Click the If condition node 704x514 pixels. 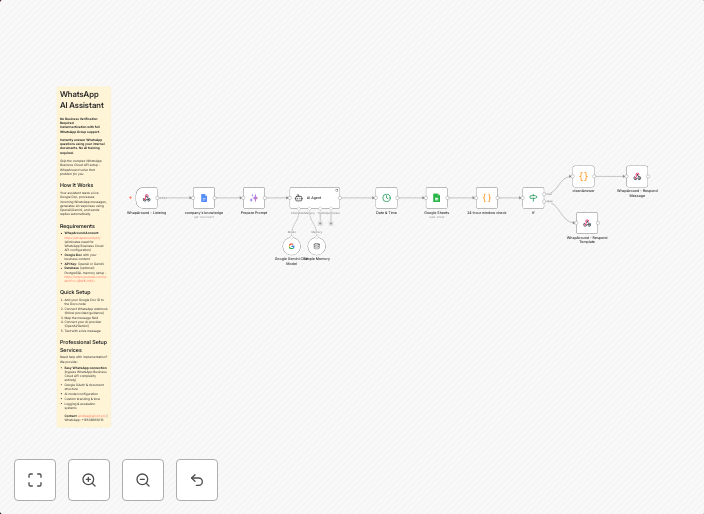533,198
